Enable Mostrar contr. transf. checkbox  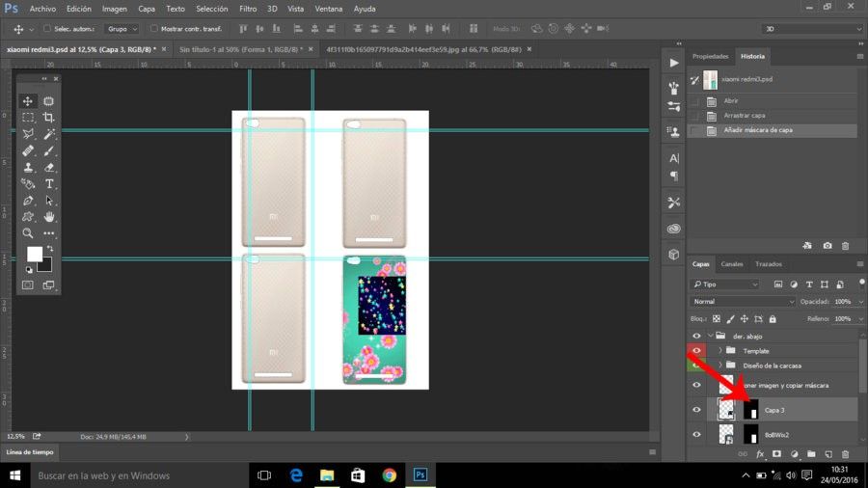pyautogui.click(x=154, y=29)
